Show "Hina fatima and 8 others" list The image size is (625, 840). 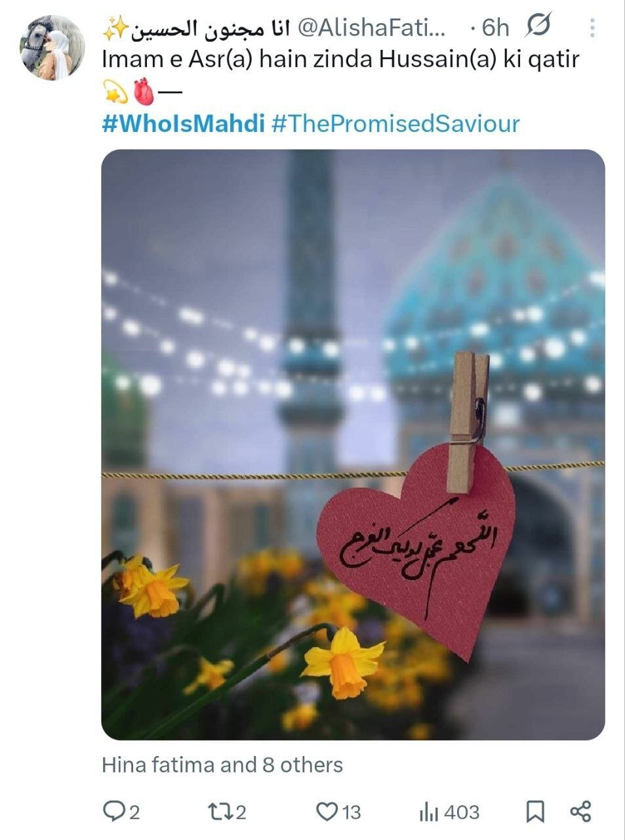[x=222, y=765]
